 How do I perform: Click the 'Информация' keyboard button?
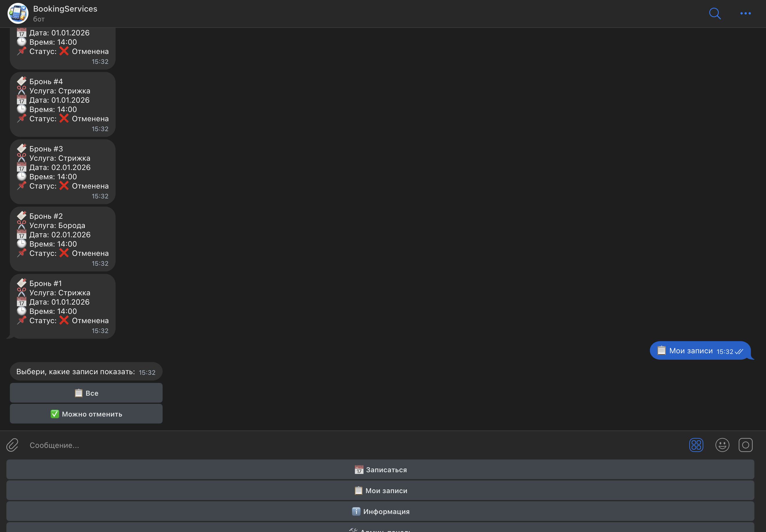pyautogui.click(x=380, y=511)
